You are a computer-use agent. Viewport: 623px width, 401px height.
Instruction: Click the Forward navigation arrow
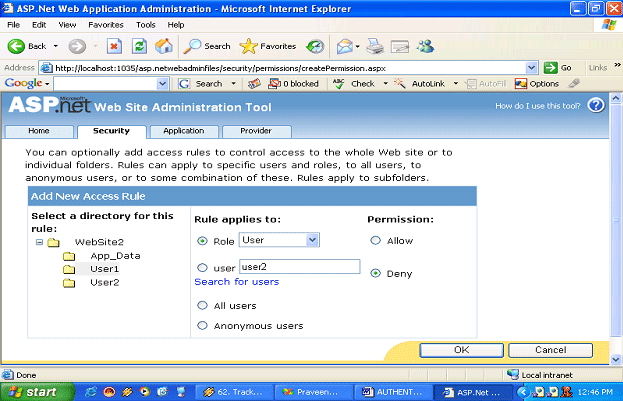77,46
